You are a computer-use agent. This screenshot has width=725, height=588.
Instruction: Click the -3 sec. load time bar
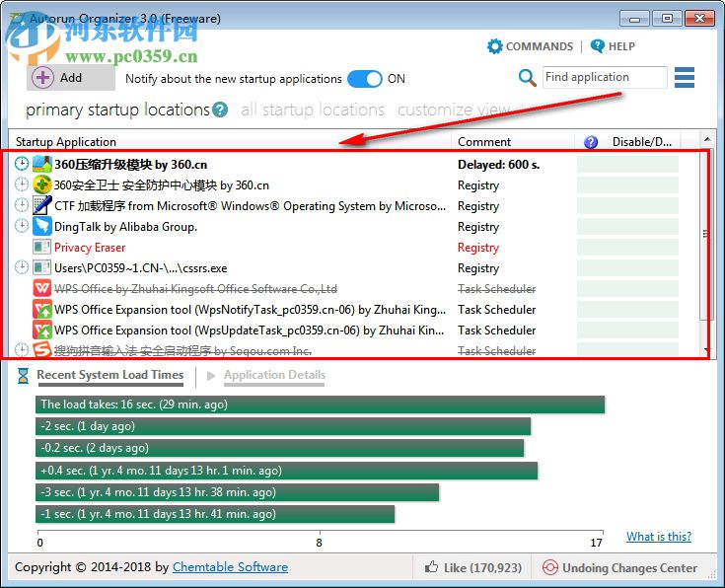[x=237, y=492]
